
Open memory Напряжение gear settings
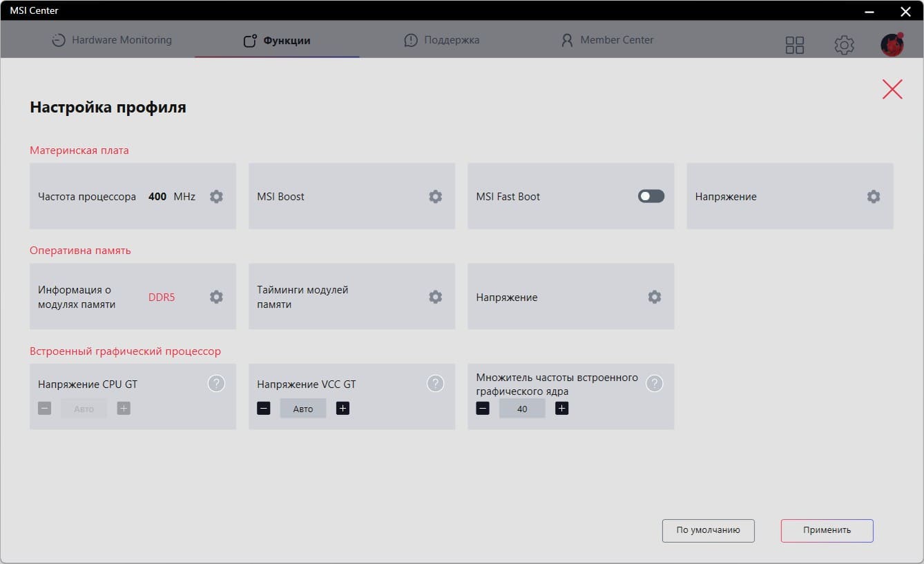click(x=655, y=297)
